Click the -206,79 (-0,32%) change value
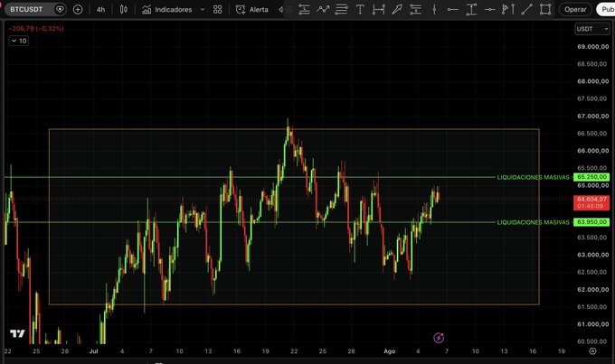615x364 pixels. 36,29
